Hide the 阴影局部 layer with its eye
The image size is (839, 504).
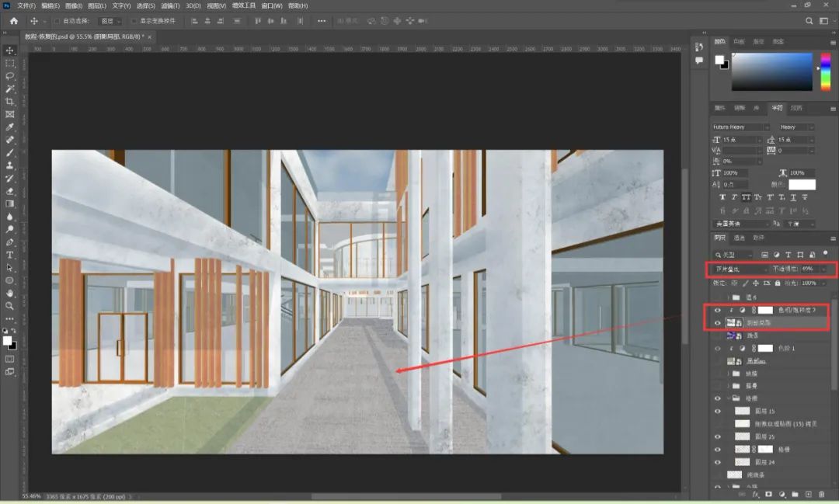(718, 323)
